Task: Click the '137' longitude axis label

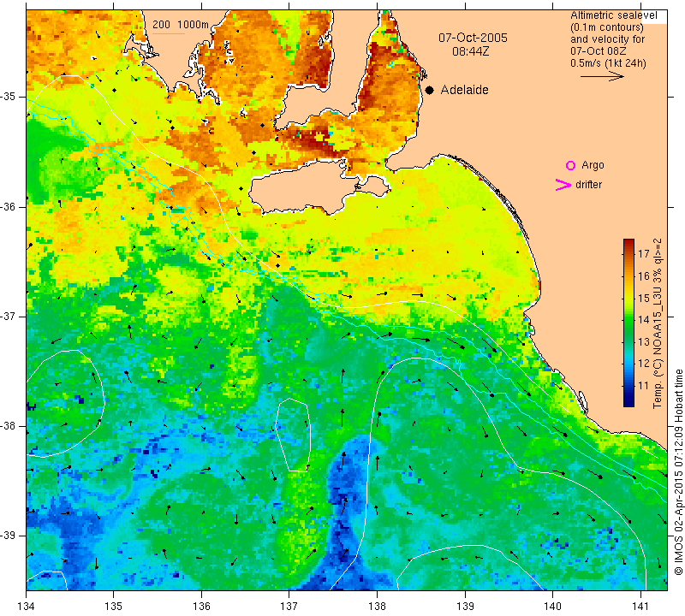Action: [289, 606]
